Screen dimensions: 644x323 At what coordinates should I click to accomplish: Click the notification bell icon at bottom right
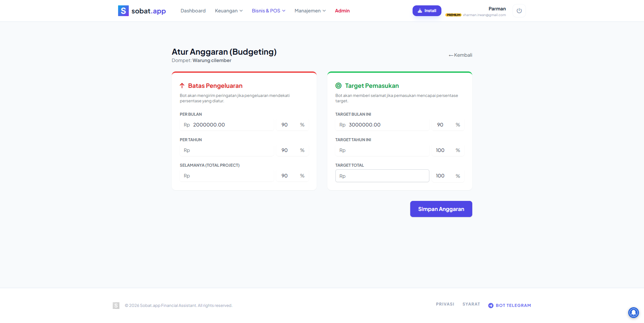click(x=633, y=312)
